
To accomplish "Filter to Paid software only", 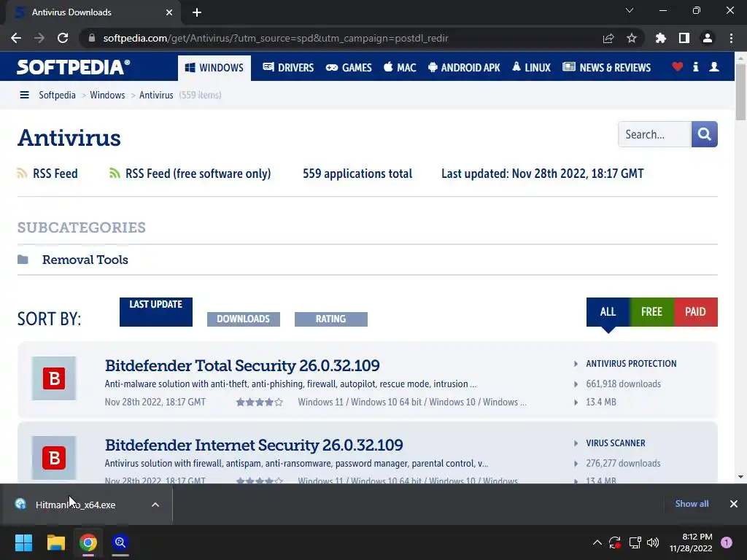I will pyautogui.click(x=695, y=312).
